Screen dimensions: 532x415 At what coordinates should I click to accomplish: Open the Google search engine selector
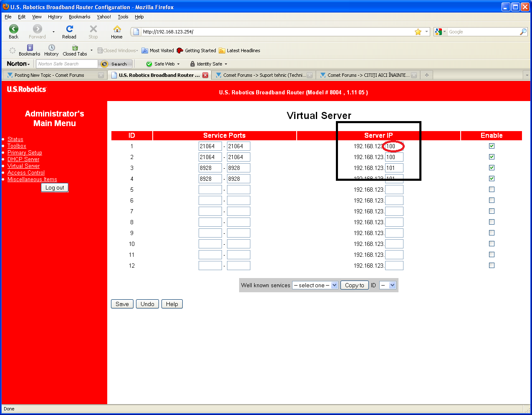[440, 32]
